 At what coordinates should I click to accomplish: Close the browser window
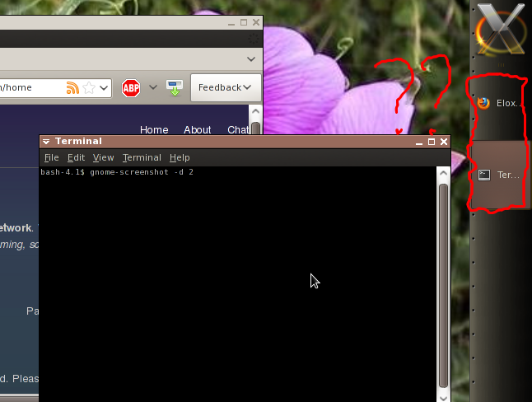[x=256, y=22]
